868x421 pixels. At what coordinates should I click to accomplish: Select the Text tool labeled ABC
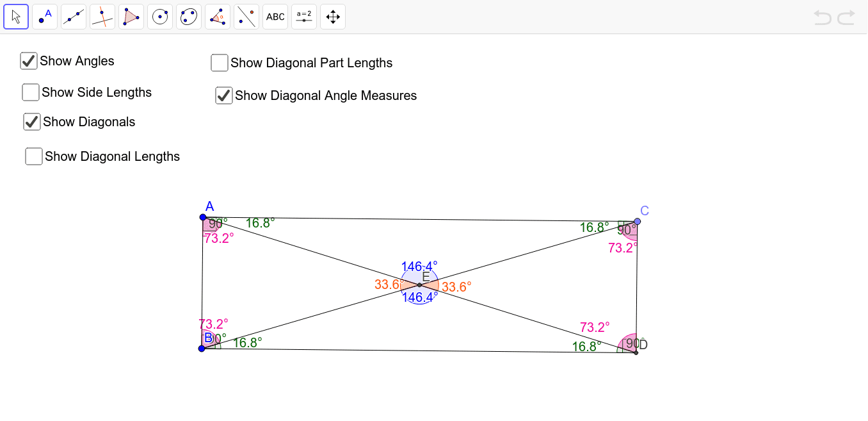point(275,16)
